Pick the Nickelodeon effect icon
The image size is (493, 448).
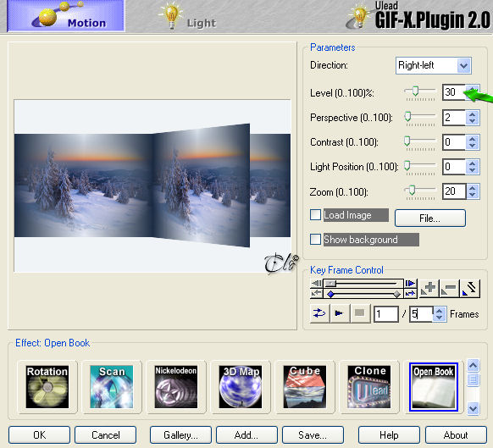(175, 387)
